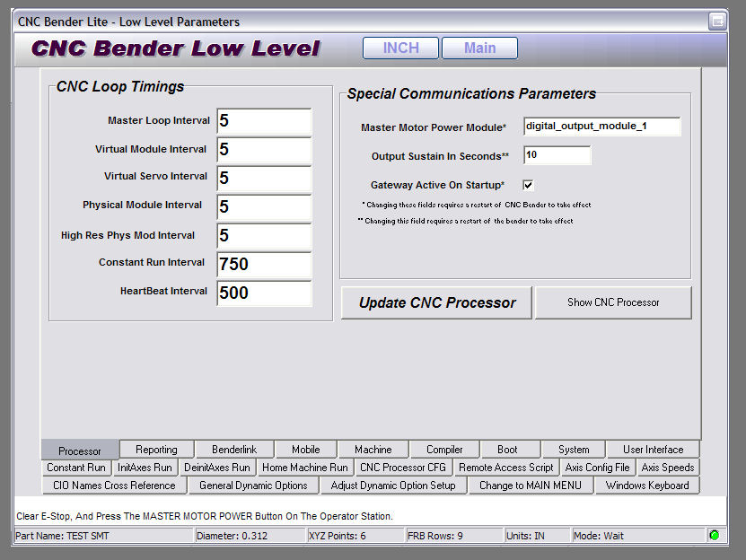Switch to the Reporting tab
Viewport: 746px width, 560px height.
click(x=156, y=450)
